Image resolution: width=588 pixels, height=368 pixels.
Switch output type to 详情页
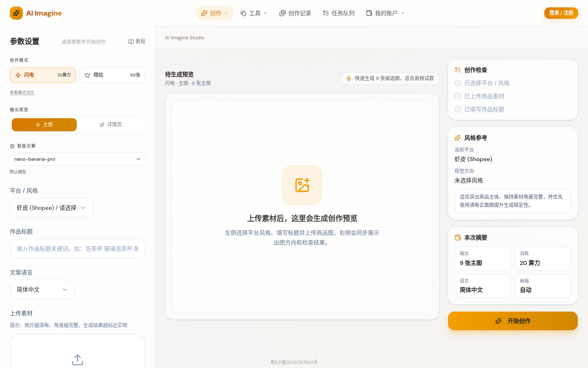pyautogui.click(x=111, y=125)
